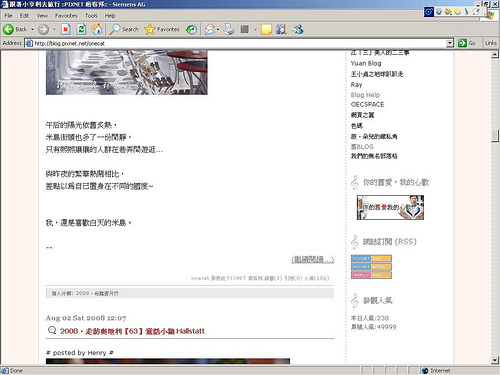Click the Hallstatt photo strip at bottom
500x375 pixels.
point(168,361)
